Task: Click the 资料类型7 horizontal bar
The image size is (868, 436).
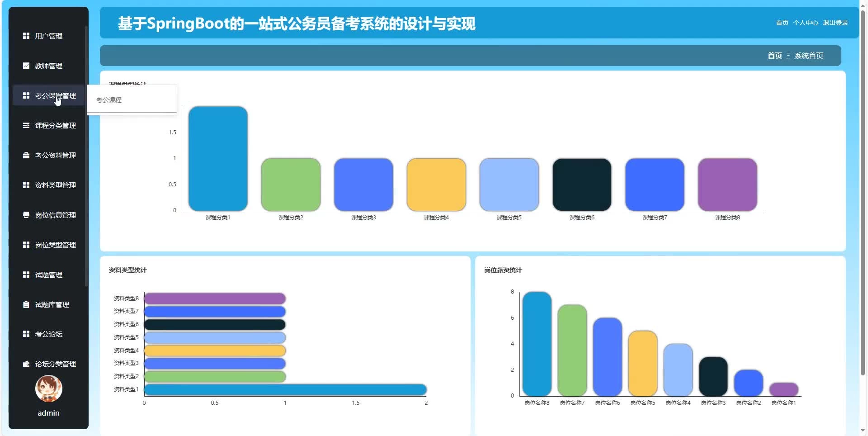Action: click(215, 311)
